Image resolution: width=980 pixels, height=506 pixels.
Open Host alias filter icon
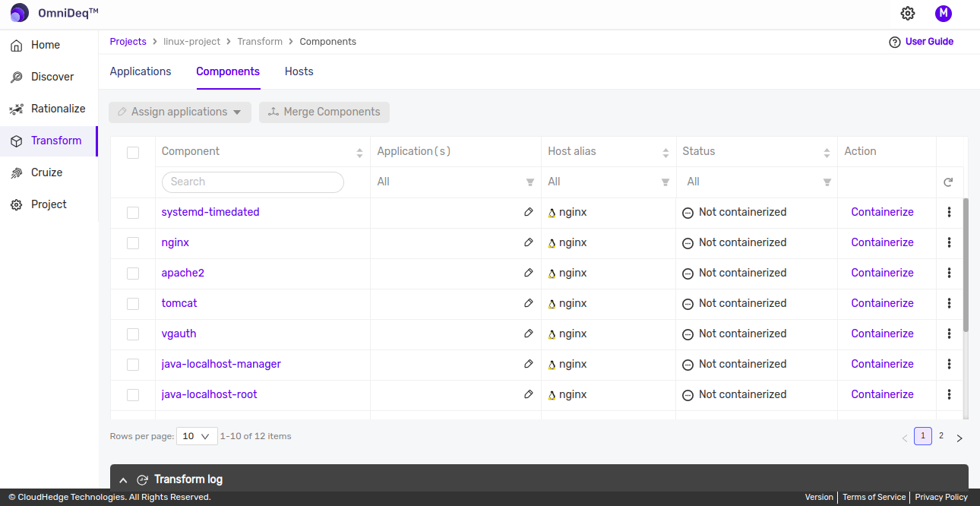click(x=665, y=182)
